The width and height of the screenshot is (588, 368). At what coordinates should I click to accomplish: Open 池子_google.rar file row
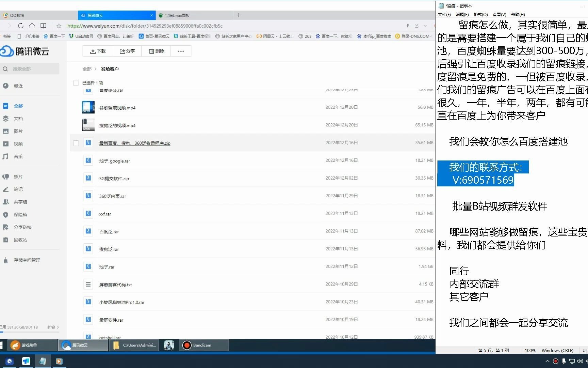pos(252,160)
